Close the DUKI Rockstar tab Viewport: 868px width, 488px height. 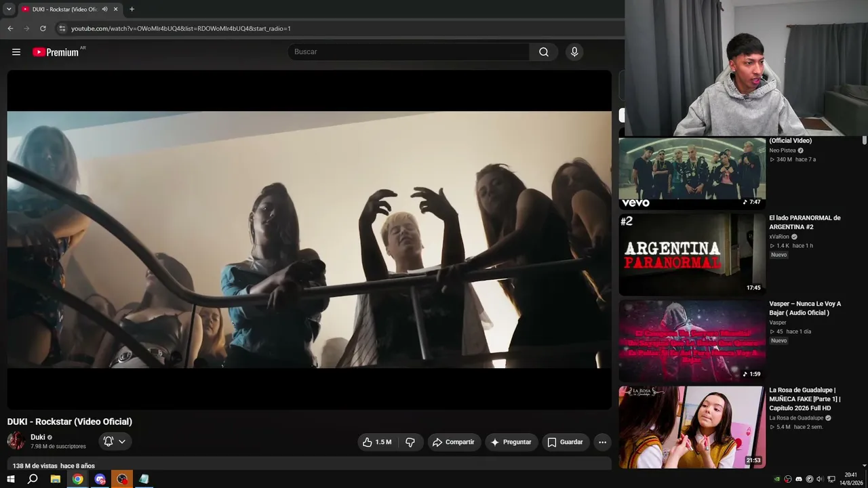[x=115, y=9]
